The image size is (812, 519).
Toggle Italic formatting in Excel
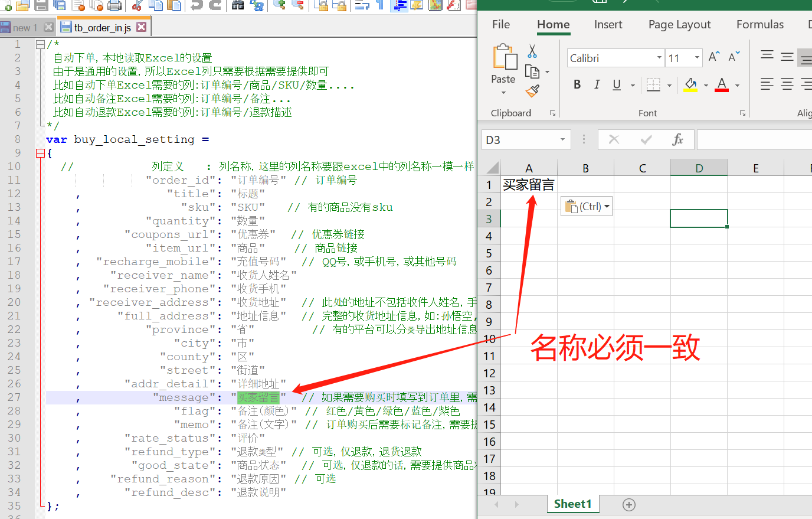[597, 84]
